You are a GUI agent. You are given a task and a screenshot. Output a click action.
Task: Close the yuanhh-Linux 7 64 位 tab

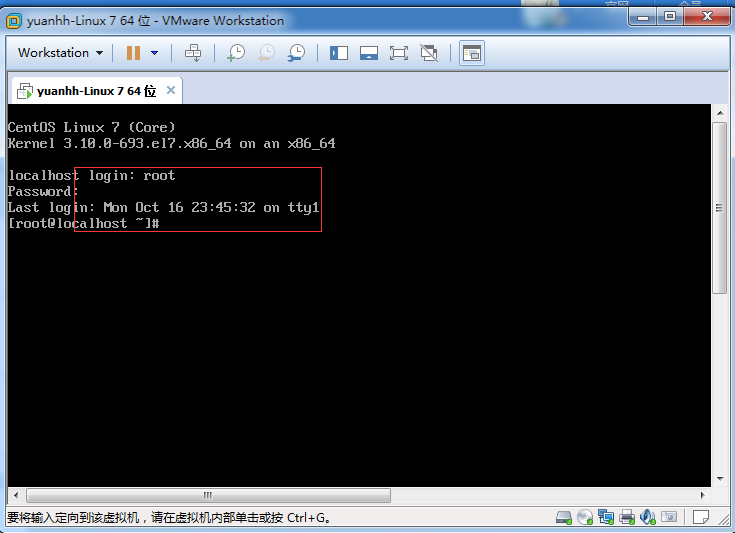coord(171,90)
